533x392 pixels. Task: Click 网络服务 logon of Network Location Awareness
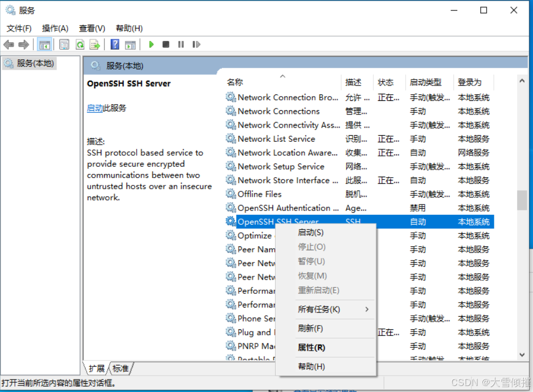coord(474,153)
